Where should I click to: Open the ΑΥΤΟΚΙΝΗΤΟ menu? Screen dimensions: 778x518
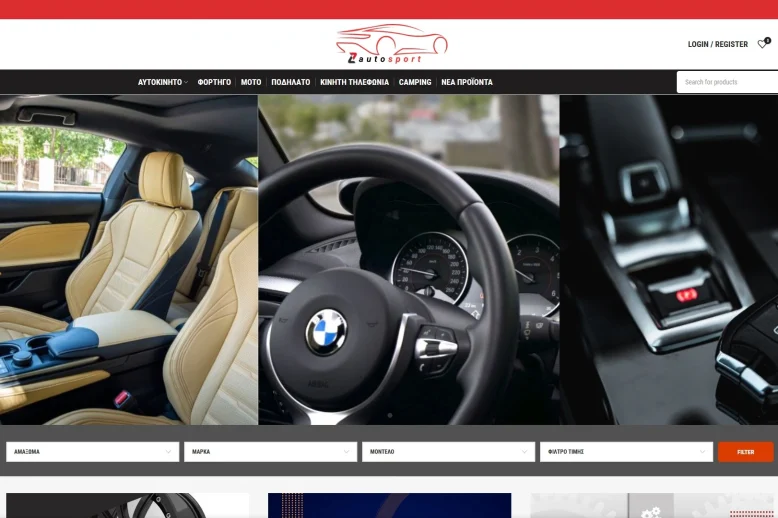160,82
